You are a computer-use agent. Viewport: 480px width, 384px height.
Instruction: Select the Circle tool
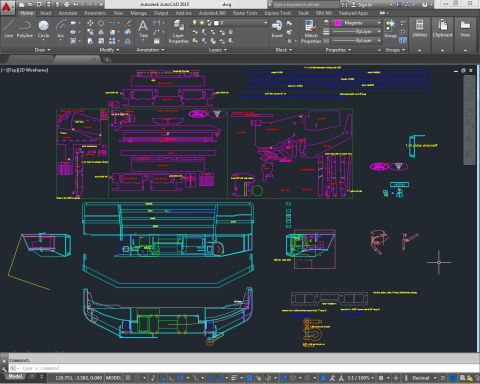(43, 29)
